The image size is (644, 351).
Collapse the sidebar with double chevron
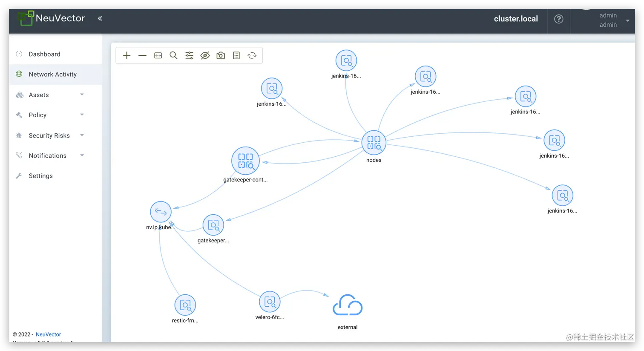point(100,18)
